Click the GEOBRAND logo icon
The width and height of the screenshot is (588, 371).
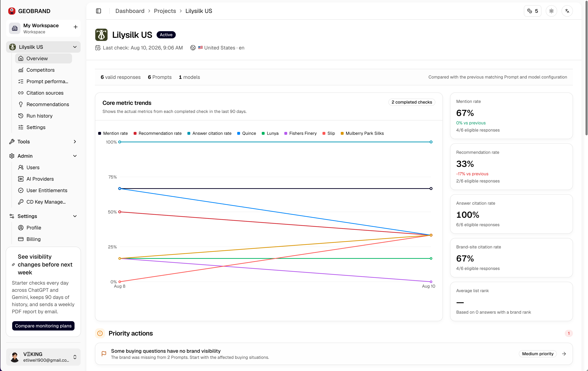(12, 11)
